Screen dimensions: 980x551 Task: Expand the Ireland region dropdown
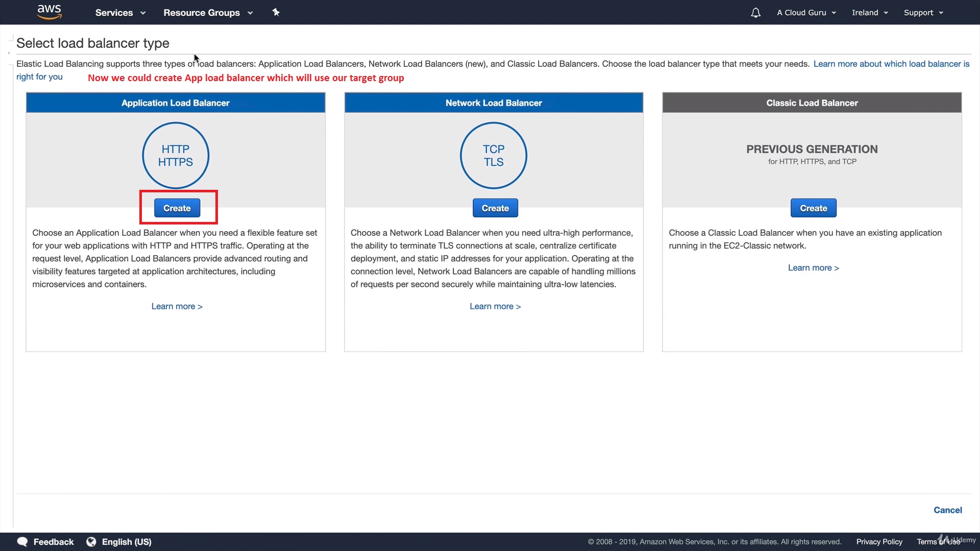[870, 12]
